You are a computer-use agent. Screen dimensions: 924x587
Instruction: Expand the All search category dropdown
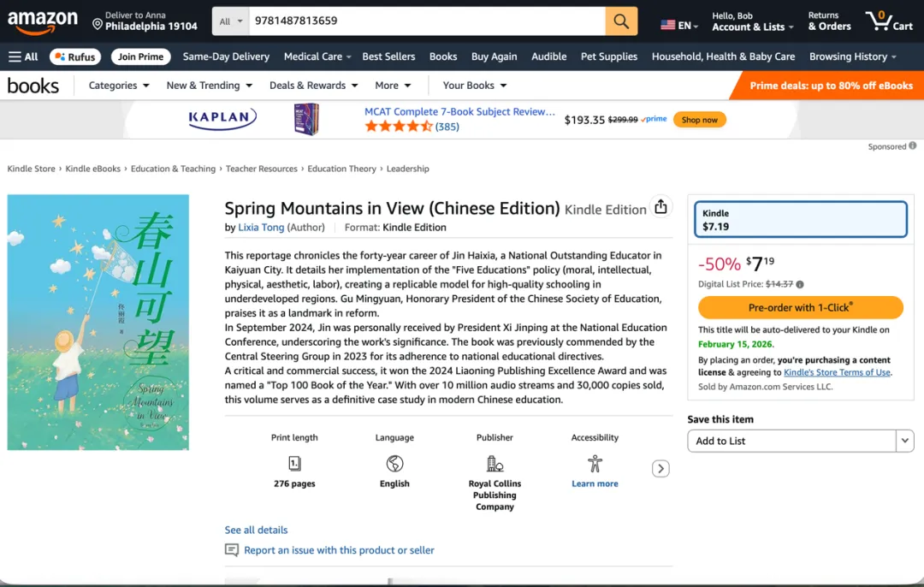[x=230, y=21]
